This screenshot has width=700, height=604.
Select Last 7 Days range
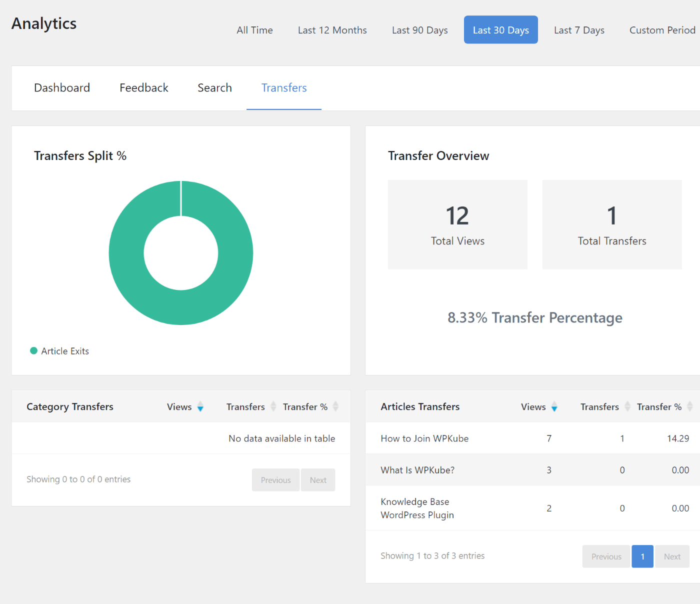579,30
